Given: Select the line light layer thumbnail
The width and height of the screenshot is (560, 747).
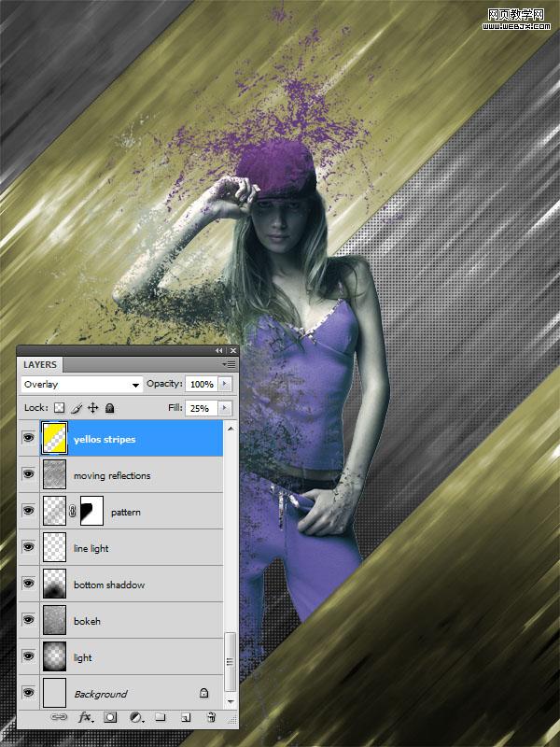Looking at the screenshot, I should tap(55, 547).
